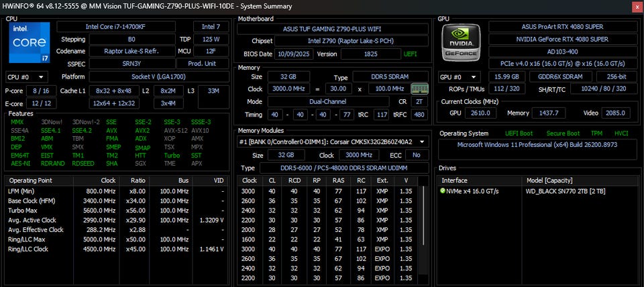Click the MCU value 12F
The width and height of the screenshot is (644, 287).
pyautogui.click(x=211, y=52)
